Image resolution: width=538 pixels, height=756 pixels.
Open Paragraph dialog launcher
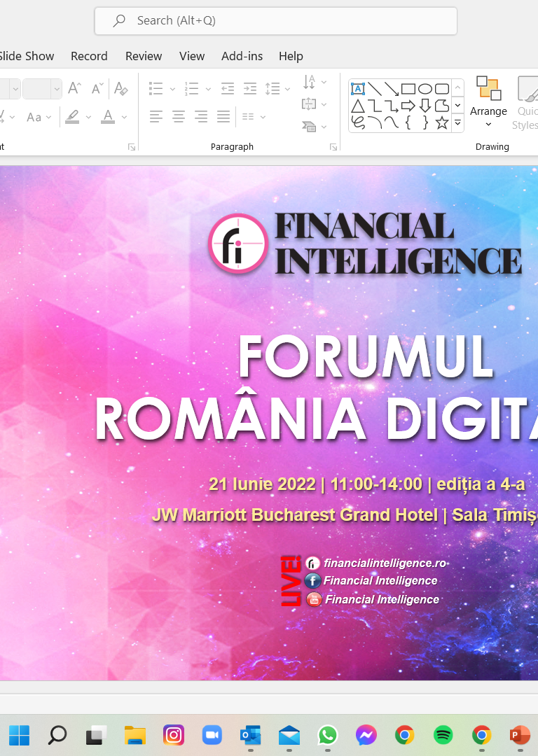click(333, 147)
